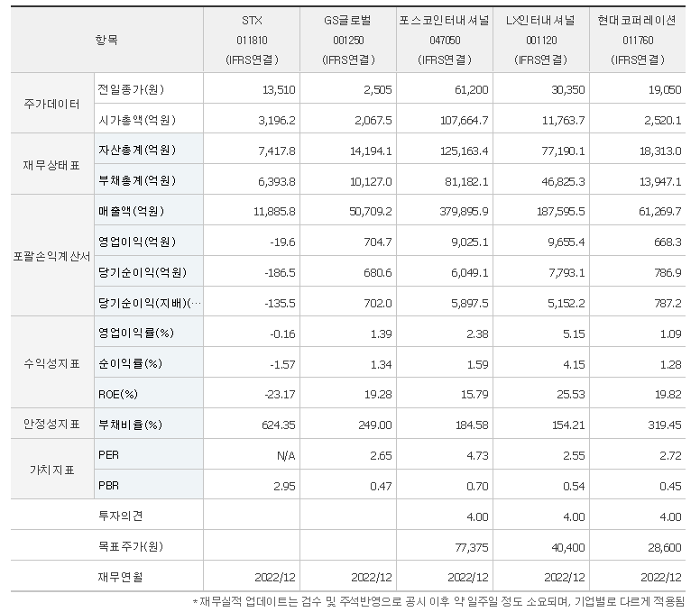Click GS글로벌 closing price 2,505
Screen dimensions: 700x612
pos(377,89)
